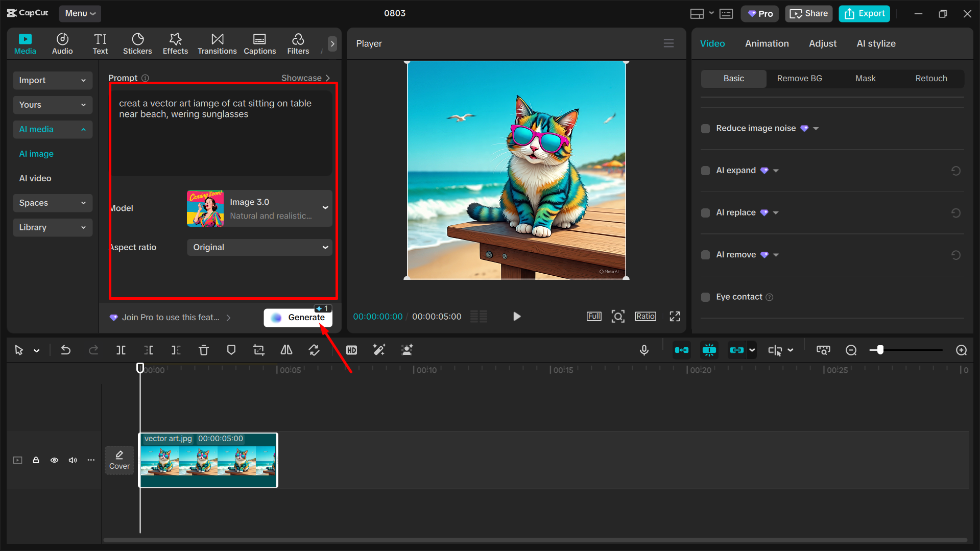Select the Mirror tool in the timeline toolbar
This screenshot has height=551, width=980.
point(286,350)
